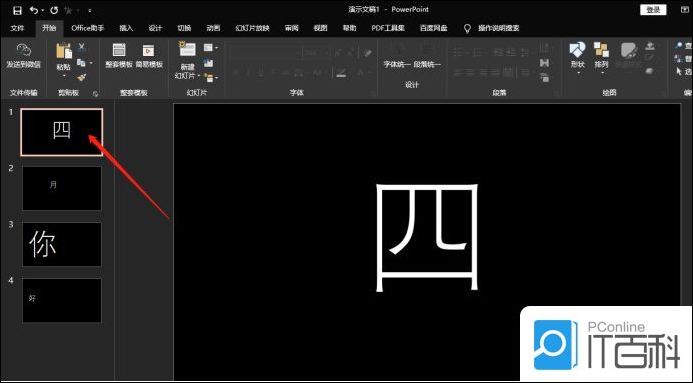Switch to the 开始 ribbon tab
Viewport: 693px width, 383px height.
(x=49, y=28)
